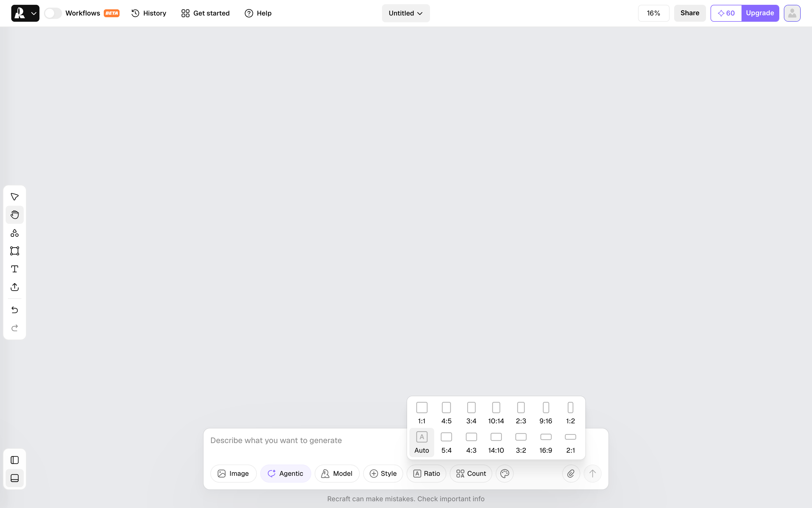Click the Upgrade button
The image size is (812, 508).
[760, 13]
